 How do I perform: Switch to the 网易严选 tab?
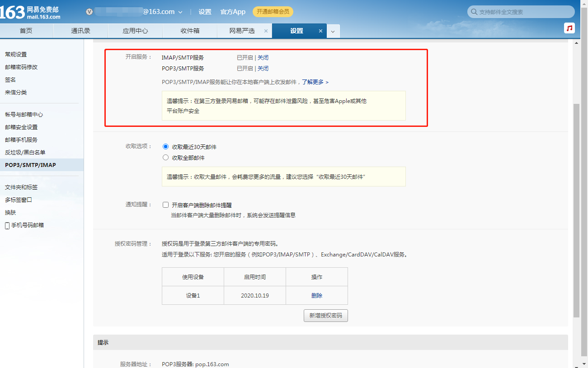pyautogui.click(x=242, y=31)
